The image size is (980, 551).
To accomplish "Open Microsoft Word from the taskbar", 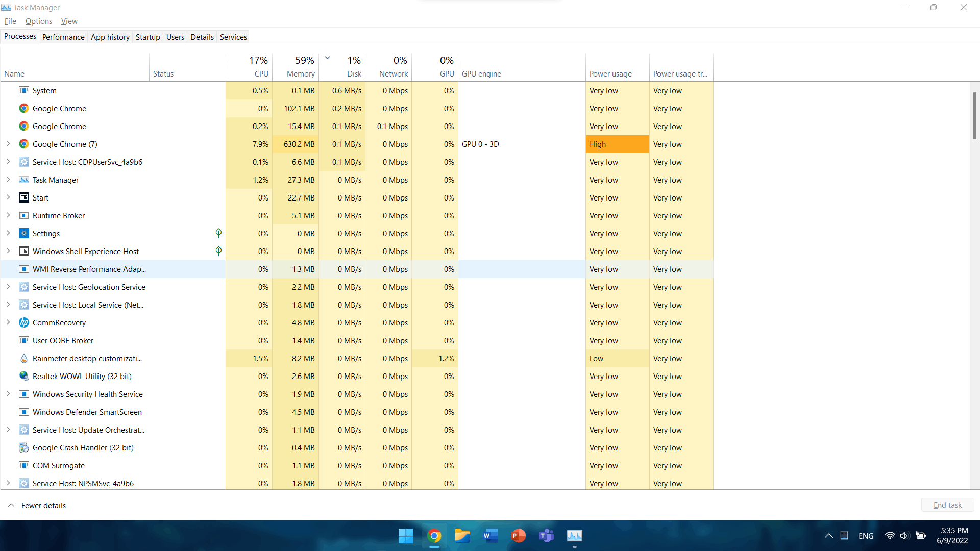I will [491, 536].
